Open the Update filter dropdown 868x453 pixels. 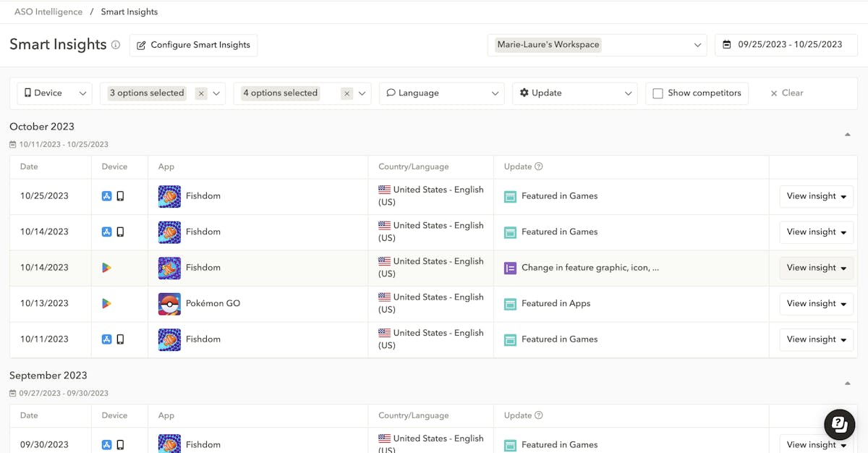[x=574, y=93]
